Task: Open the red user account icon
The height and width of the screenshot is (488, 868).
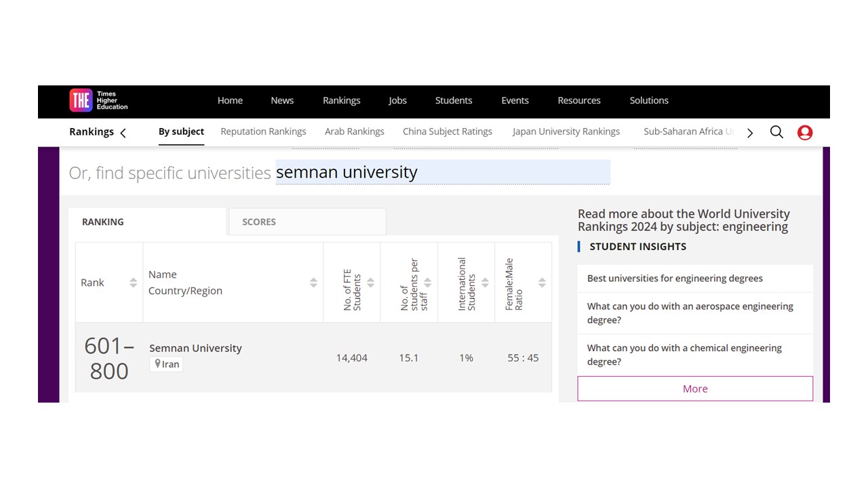Action: [805, 132]
